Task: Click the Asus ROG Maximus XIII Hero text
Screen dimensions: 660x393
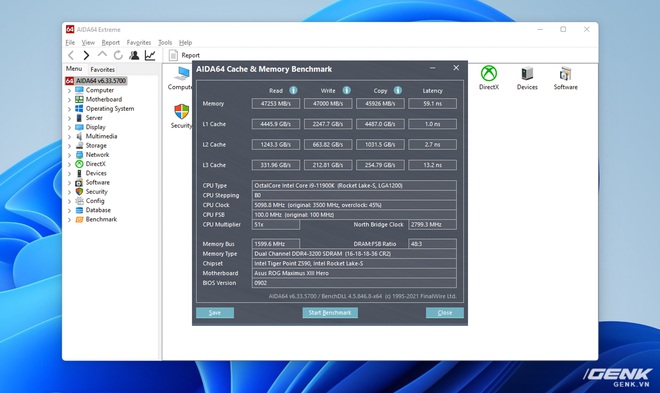Action: tap(292, 274)
